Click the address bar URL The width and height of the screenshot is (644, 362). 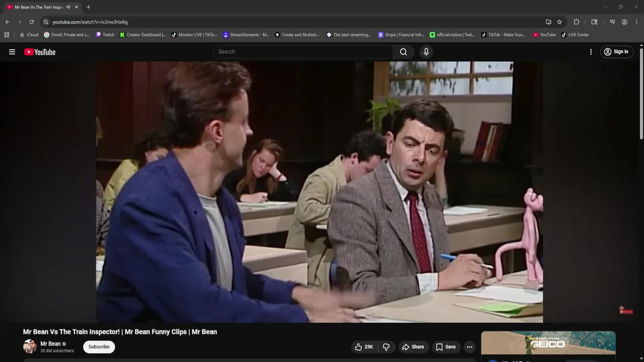[x=90, y=22]
